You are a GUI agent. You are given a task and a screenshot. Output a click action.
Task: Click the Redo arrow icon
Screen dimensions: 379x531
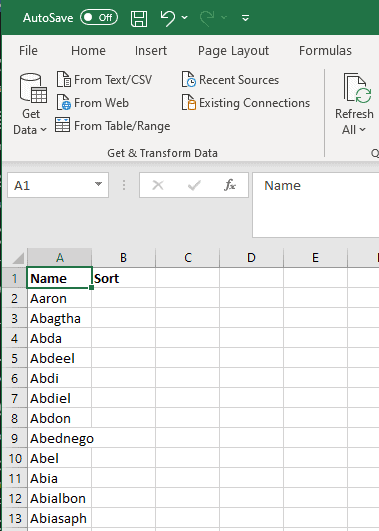pyautogui.click(x=207, y=18)
